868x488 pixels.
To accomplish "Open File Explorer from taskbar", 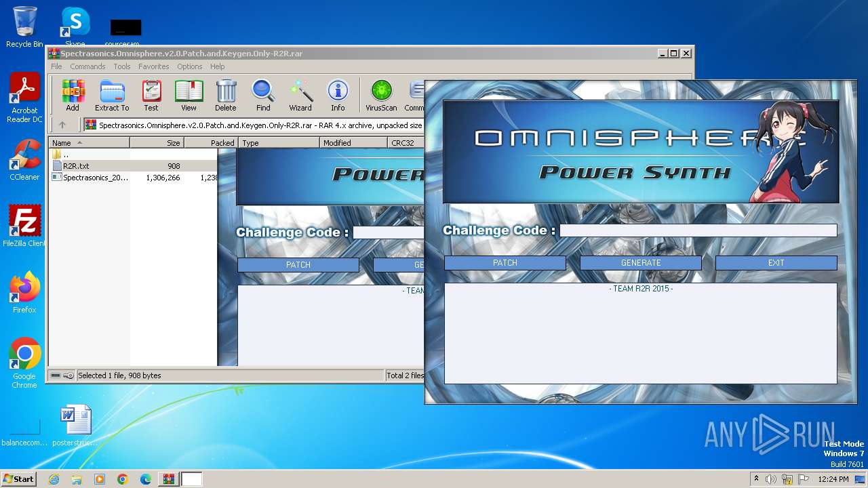I will tap(77, 479).
